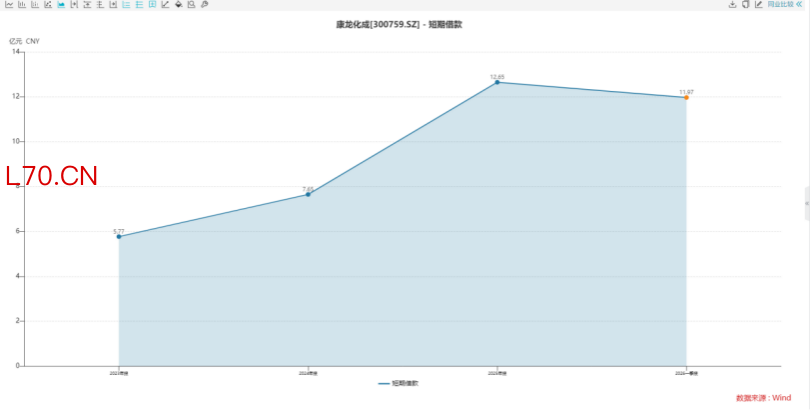Select the orange 11.97 data point

(x=687, y=98)
